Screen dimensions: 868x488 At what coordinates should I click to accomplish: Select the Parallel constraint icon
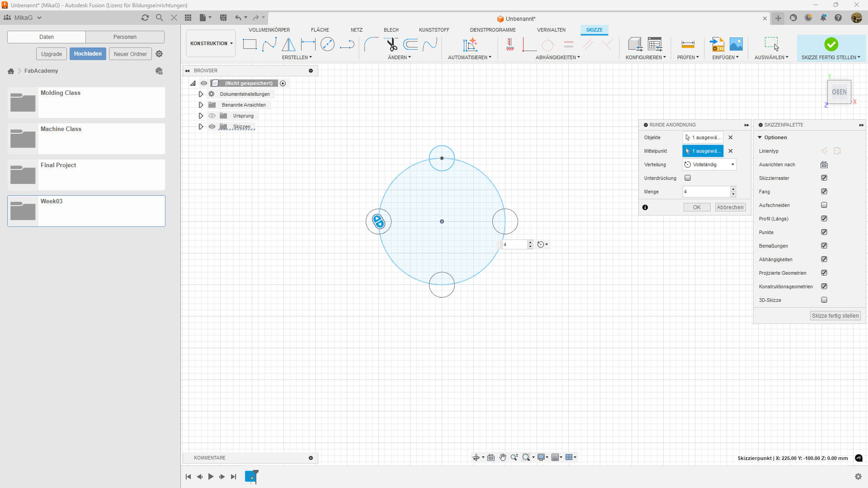(x=588, y=44)
